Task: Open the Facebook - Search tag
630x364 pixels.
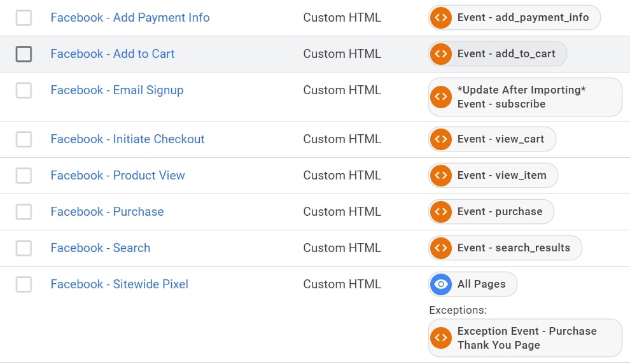Action: tap(101, 248)
